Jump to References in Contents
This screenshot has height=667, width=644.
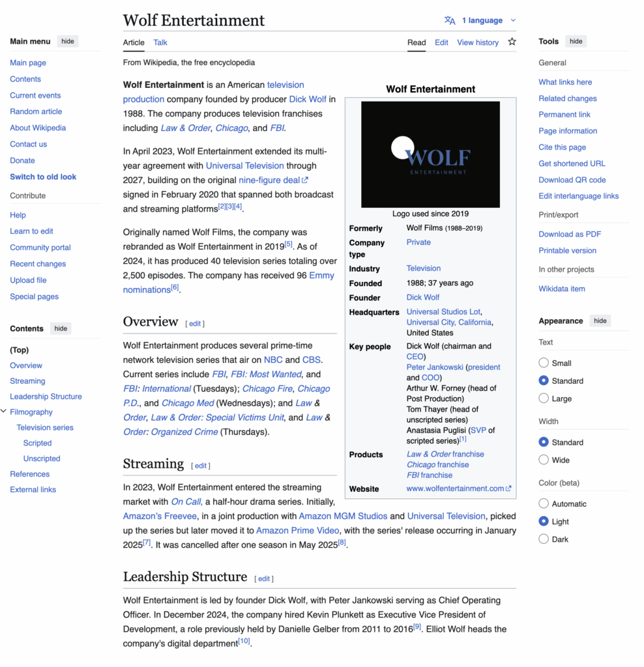click(30, 474)
